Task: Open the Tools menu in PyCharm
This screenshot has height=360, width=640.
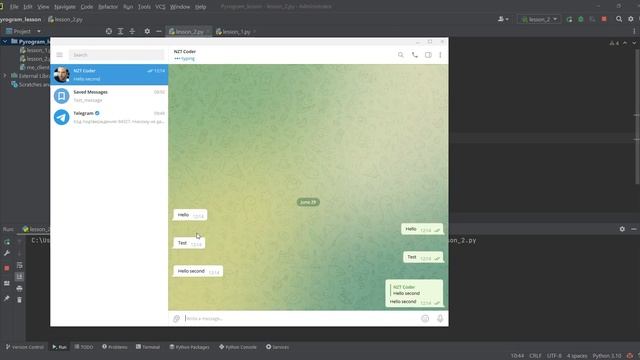Action: click(x=144, y=7)
